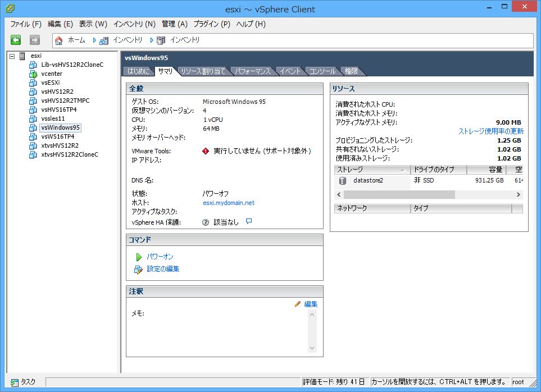Click the ストレージ使用率の更新 link
The height and width of the screenshot is (392, 541).
tap(491, 131)
